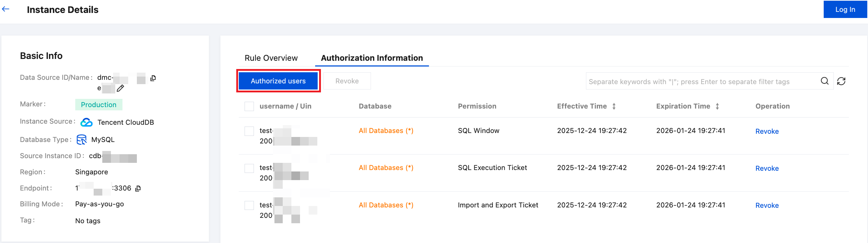
Task: Sort by Expiration Time
Action: [x=717, y=106]
